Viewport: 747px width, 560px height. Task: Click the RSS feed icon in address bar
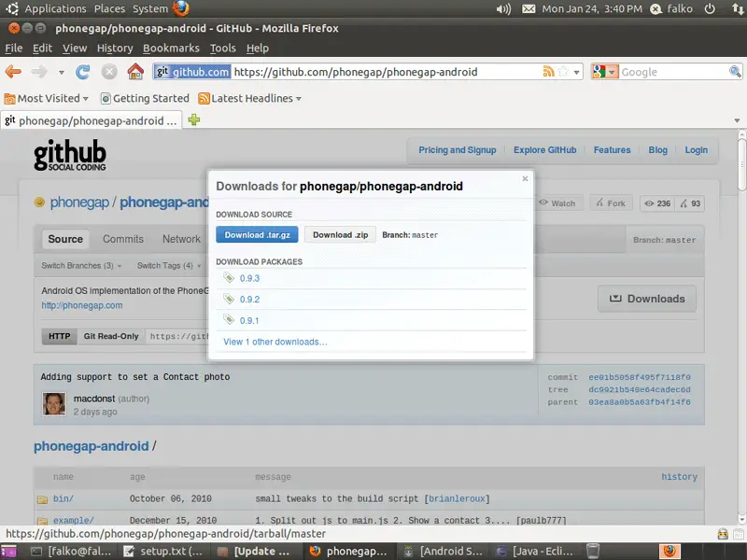tap(549, 72)
